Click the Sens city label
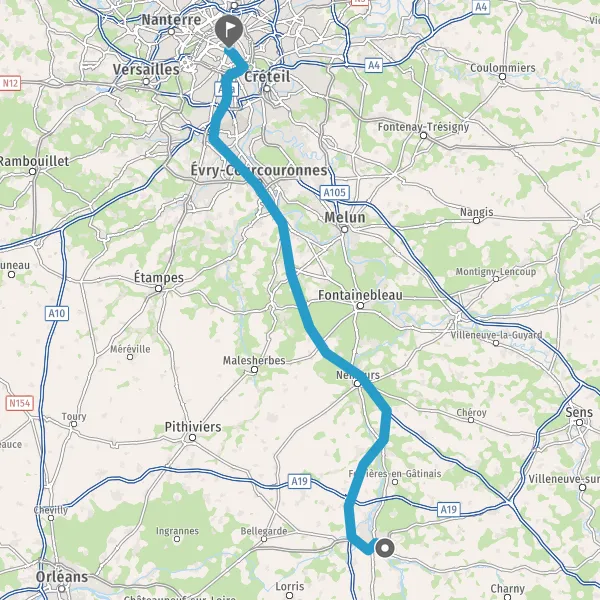 [579, 412]
